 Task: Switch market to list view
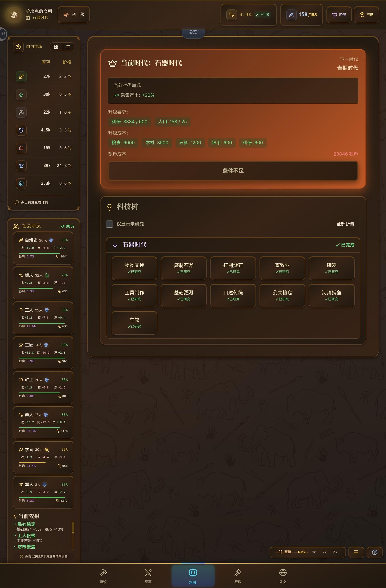pos(68,47)
